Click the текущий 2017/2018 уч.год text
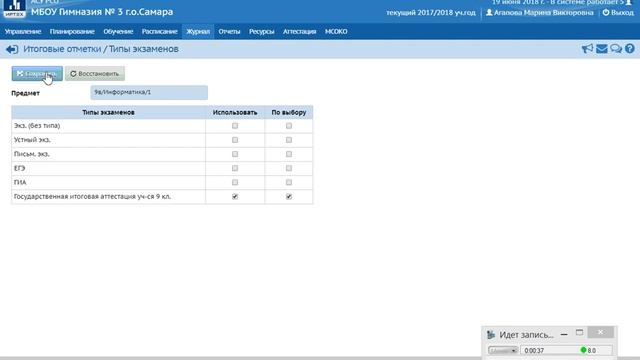Image resolution: width=640 pixels, height=360 pixels. 431,13
